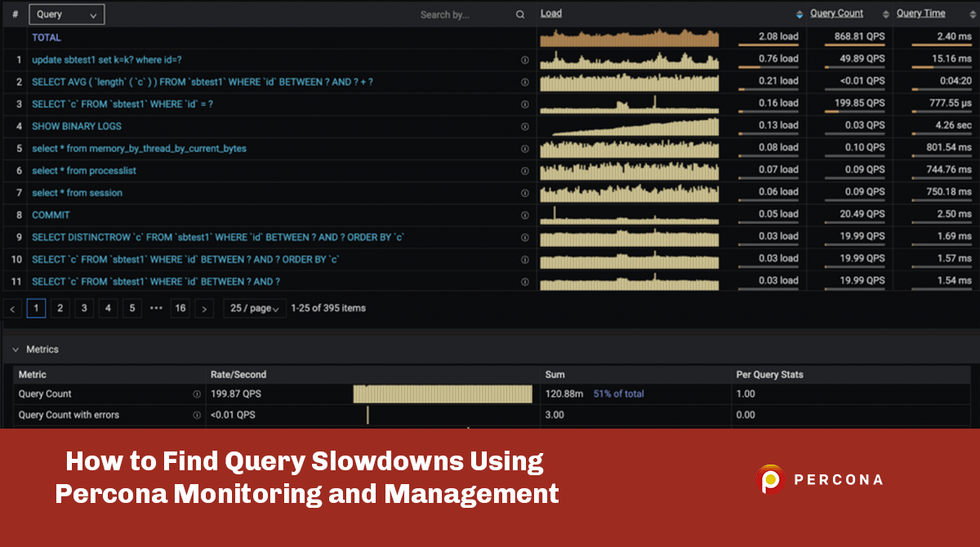Show info icon for processlist query
Screen dimensions: 980x547
pyautogui.click(x=524, y=171)
